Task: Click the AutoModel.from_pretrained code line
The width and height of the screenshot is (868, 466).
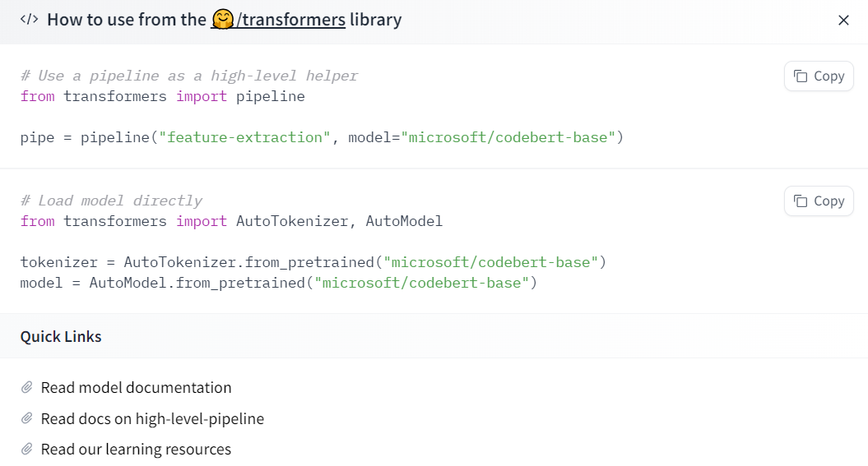Action: tap(278, 283)
